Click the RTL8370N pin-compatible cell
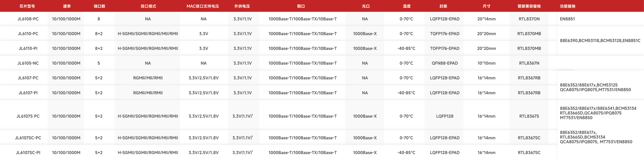The height and width of the screenshot is (160, 644). click(529, 19)
